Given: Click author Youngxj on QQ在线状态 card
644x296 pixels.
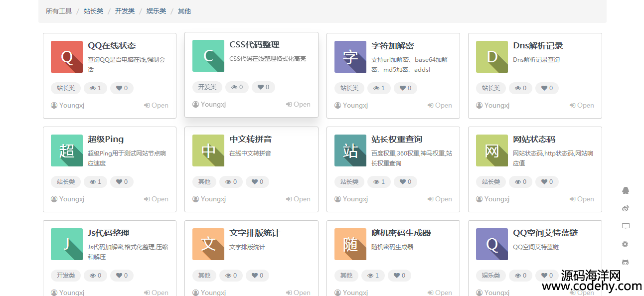Looking at the screenshot, I should pos(67,105).
